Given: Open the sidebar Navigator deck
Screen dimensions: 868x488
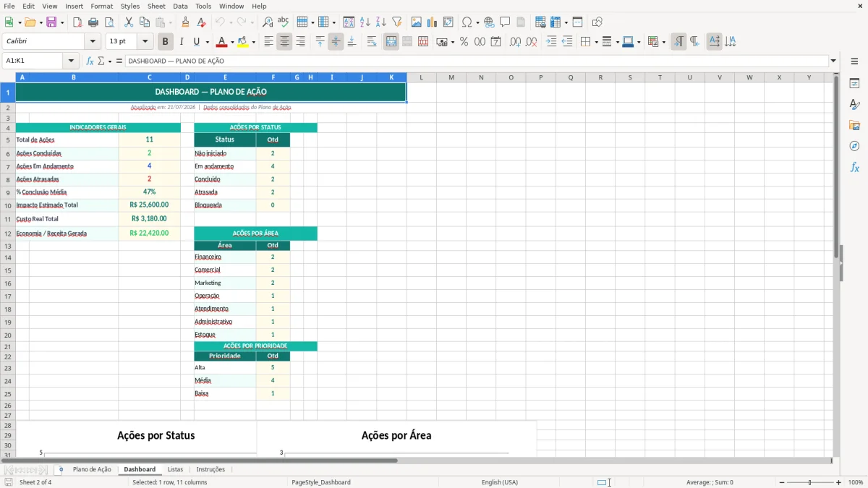Looking at the screenshot, I should coord(854,146).
